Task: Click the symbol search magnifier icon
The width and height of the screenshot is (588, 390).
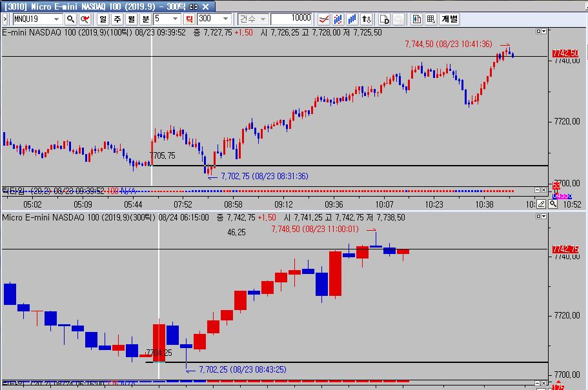Action: click(70, 19)
